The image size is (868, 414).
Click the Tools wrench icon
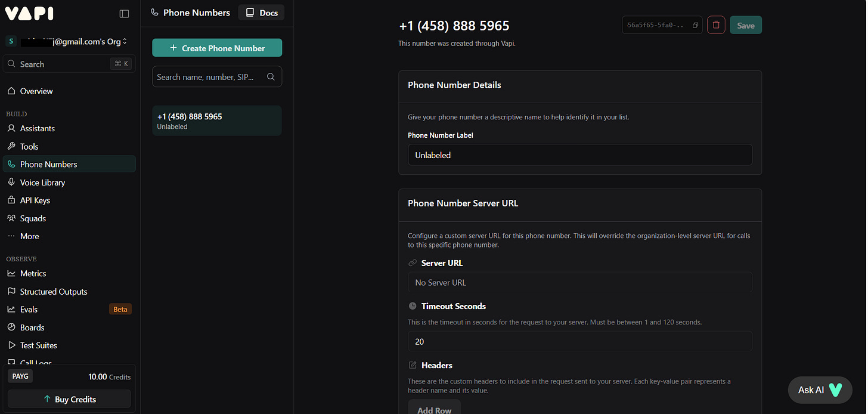(11, 146)
